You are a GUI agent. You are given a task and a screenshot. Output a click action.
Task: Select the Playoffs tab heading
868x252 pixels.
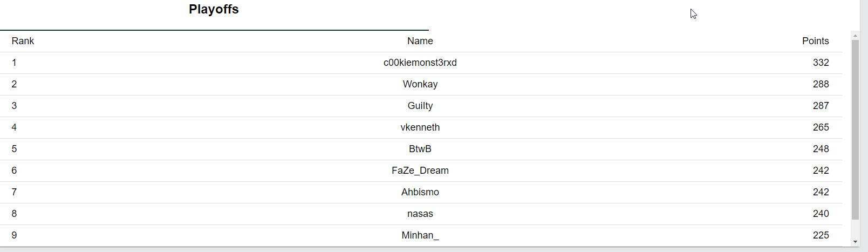[214, 9]
